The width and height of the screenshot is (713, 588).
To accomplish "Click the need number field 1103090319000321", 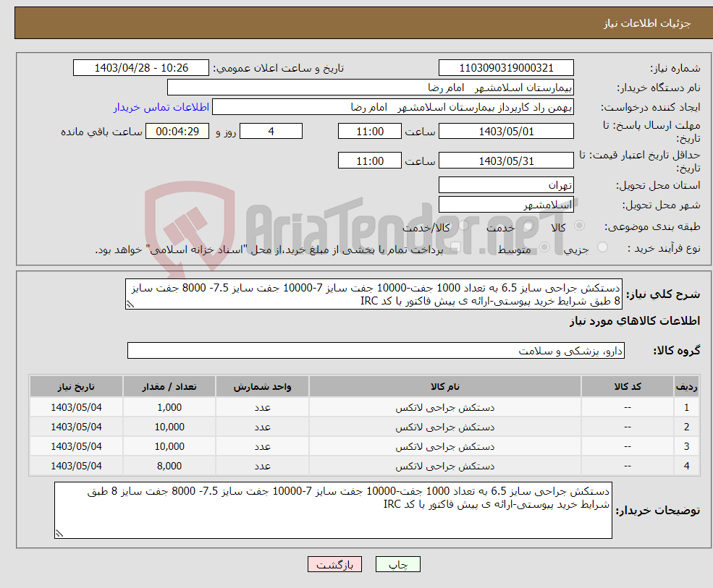I will (x=506, y=68).
